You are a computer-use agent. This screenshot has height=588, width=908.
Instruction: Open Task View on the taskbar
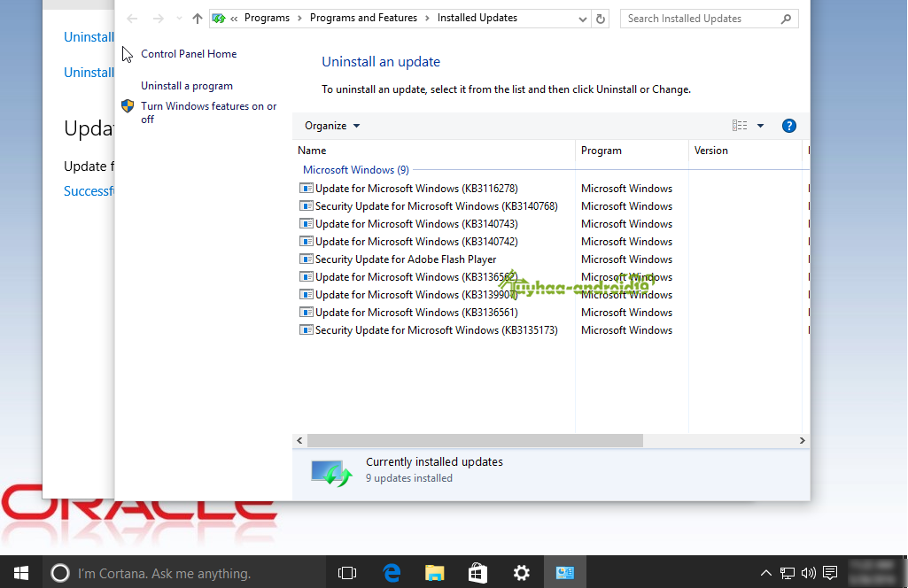pos(347,573)
